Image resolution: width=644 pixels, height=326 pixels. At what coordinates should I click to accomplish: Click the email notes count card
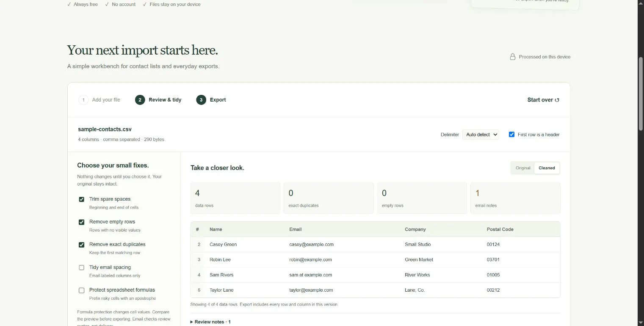[515, 198]
